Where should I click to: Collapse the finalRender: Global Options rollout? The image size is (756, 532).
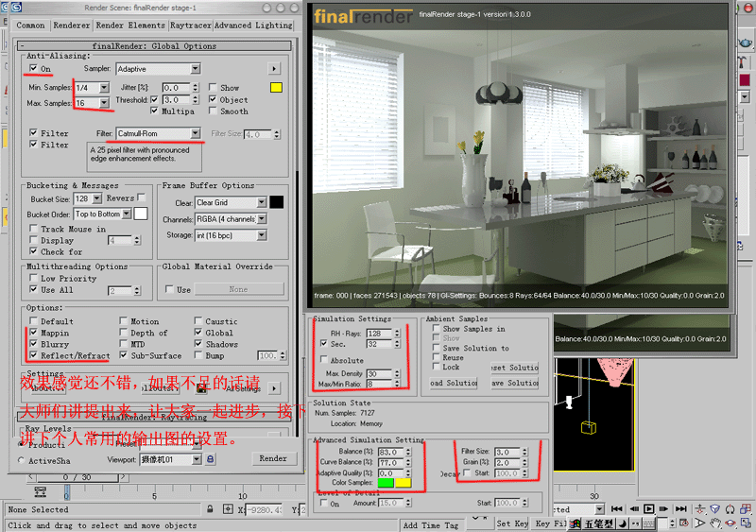click(x=154, y=45)
